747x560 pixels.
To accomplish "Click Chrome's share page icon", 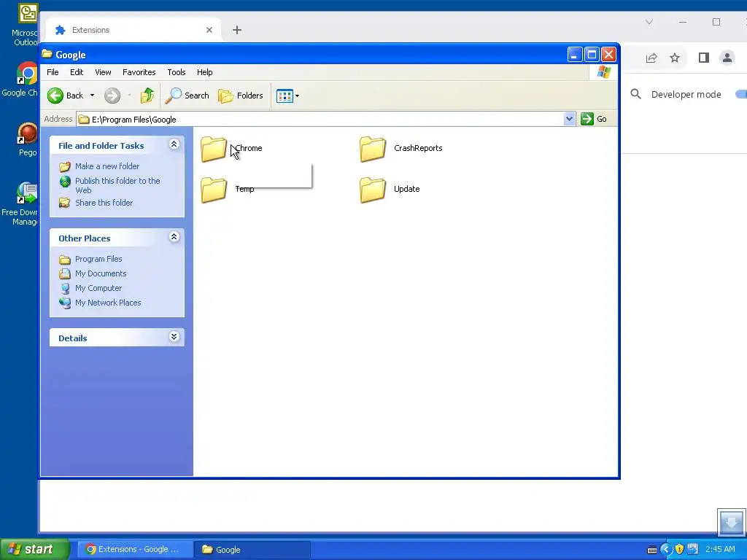I will (651, 58).
